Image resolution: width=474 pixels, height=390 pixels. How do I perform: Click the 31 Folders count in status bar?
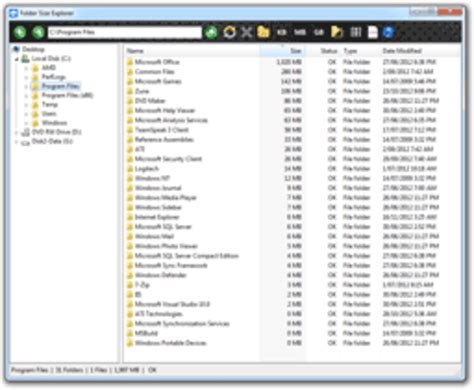[69, 370]
